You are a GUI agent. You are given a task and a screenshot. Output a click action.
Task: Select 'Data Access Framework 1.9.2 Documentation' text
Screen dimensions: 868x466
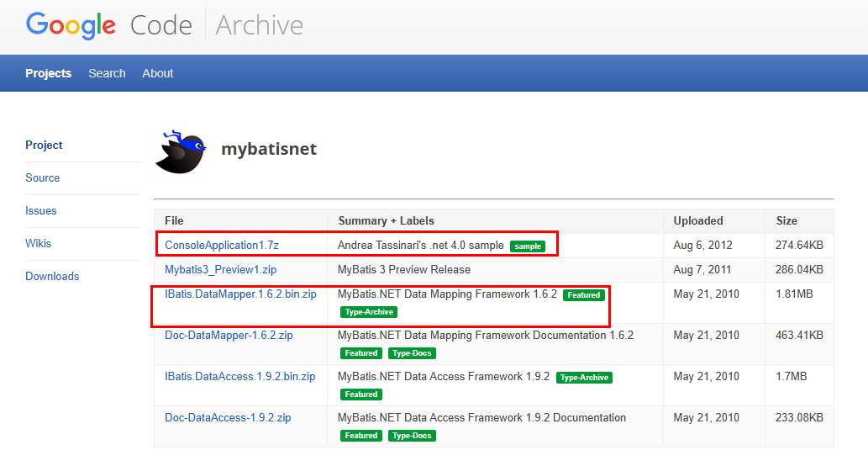click(x=515, y=417)
